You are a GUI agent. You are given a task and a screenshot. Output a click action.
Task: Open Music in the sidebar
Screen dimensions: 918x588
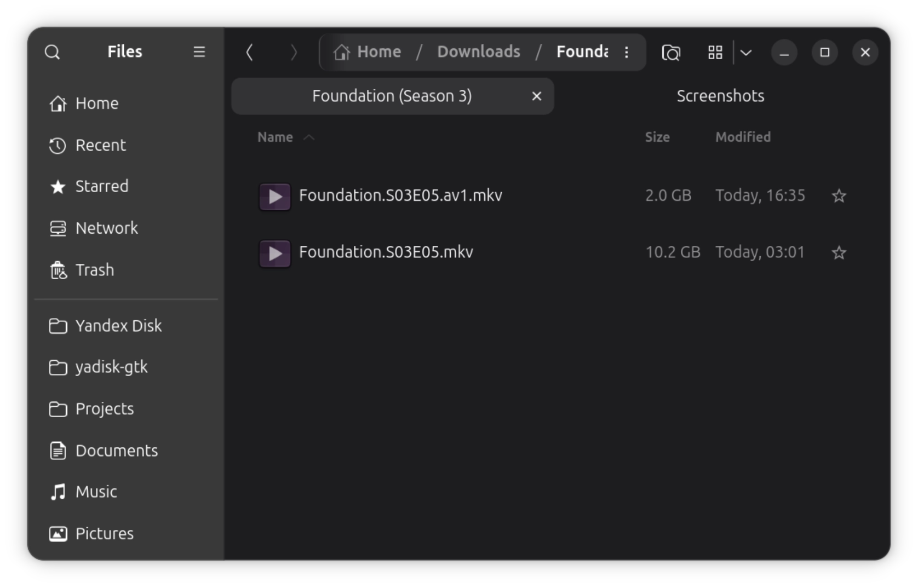coord(126,492)
